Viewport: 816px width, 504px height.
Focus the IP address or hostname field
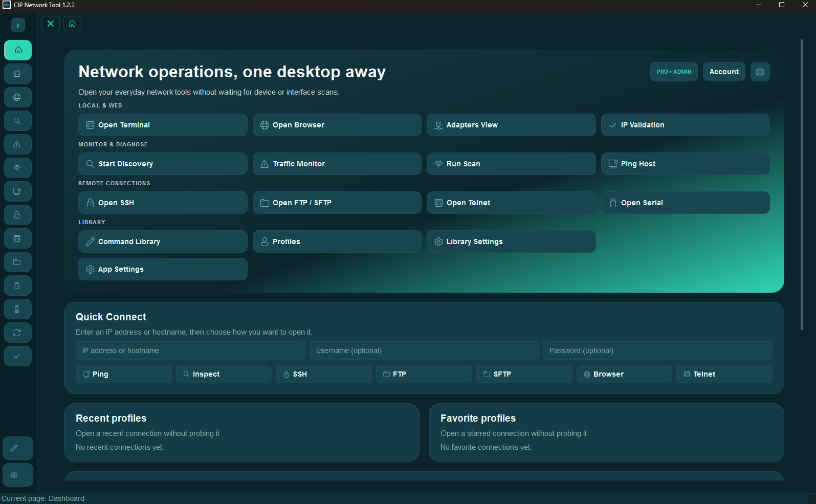(190, 350)
